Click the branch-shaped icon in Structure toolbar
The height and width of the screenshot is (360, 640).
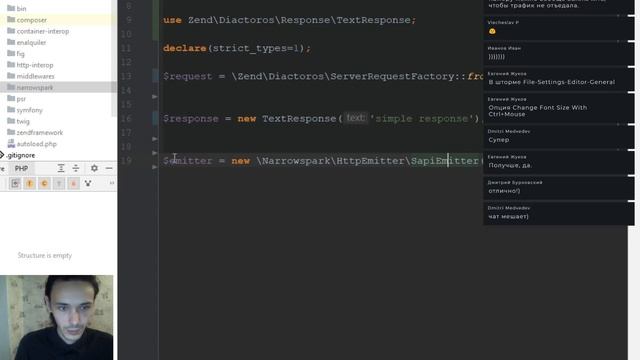88,184
